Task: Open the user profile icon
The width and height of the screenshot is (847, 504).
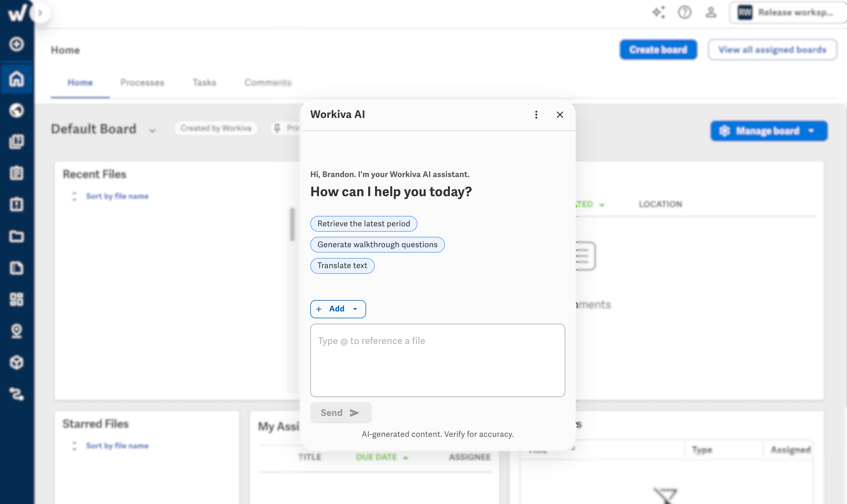Action: pyautogui.click(x=711, y=13)
